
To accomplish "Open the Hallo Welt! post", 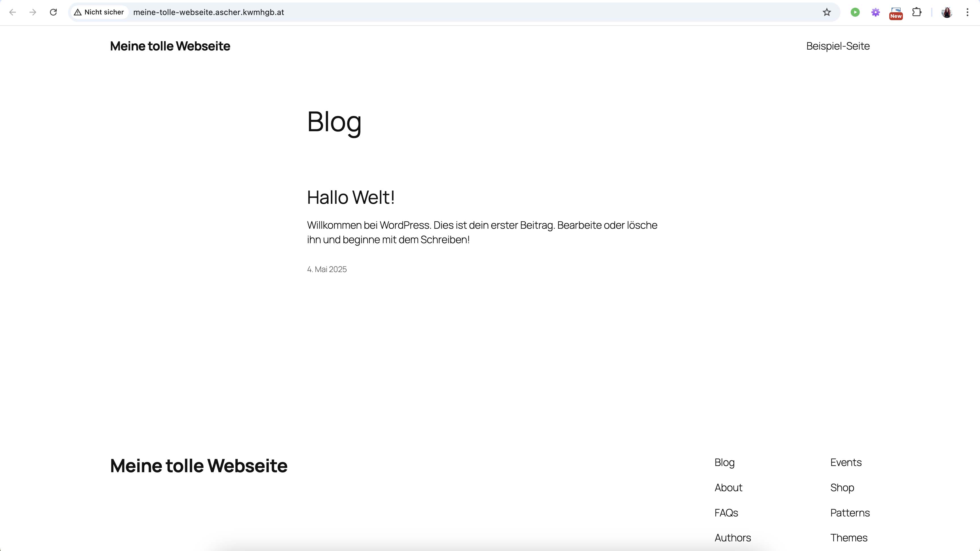I will pos(350,197).
